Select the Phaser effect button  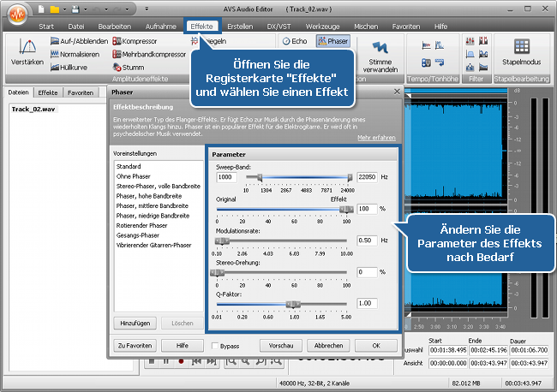(332, 40)
